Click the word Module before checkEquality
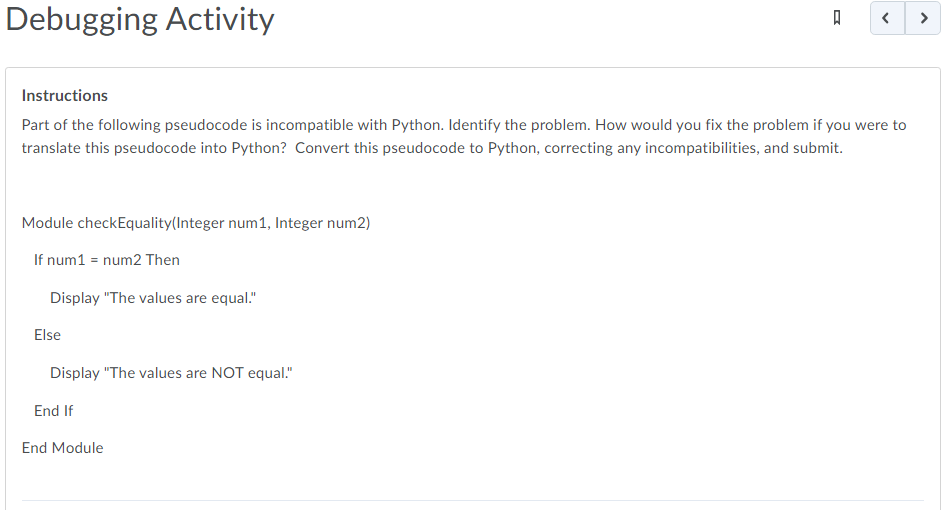The height and width of the screenshot is (510, 949). click(x=47, y=223)
